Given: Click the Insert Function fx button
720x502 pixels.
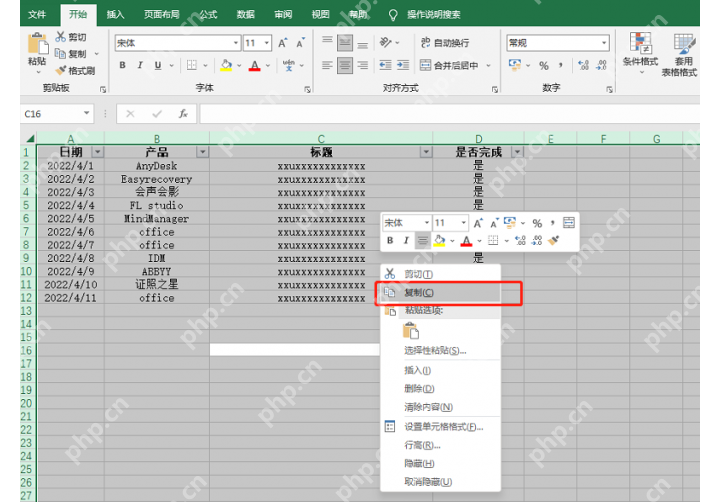Looking at the screenshot, I should pyautogui.click(x=183, y=113).
